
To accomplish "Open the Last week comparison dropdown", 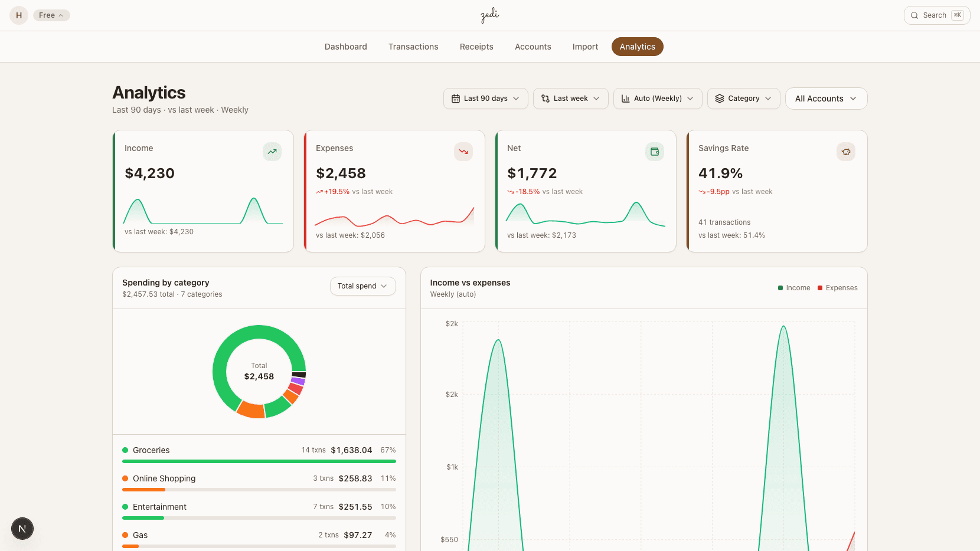I will (571, 99).
